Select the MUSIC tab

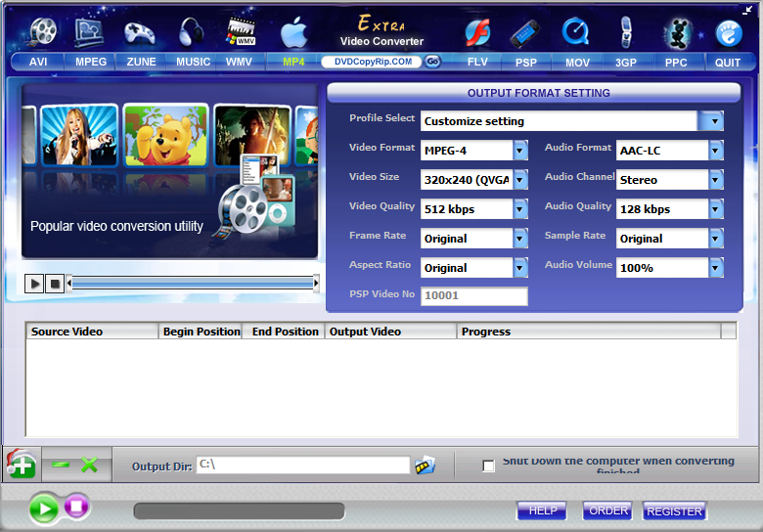tap(193, 62)
